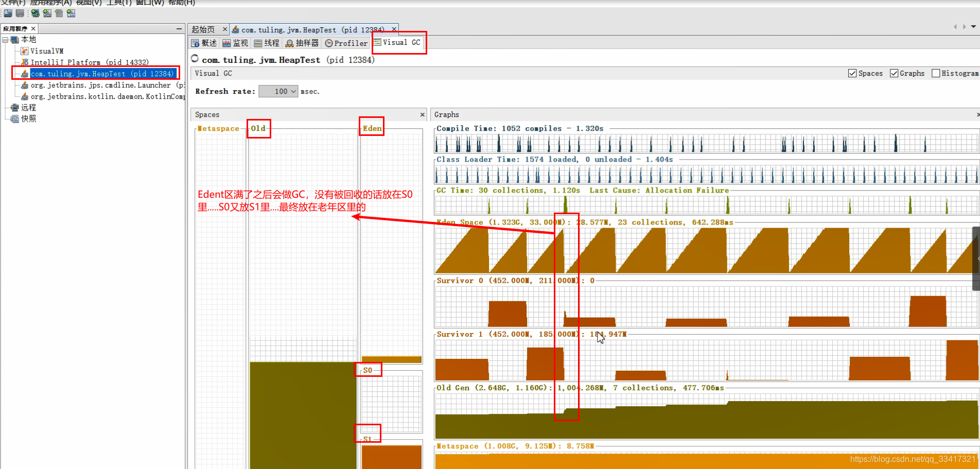Viewport: 980px width, 469px height.
Task: Switch to the 抽样器 tab
Action: coord(302,43)
